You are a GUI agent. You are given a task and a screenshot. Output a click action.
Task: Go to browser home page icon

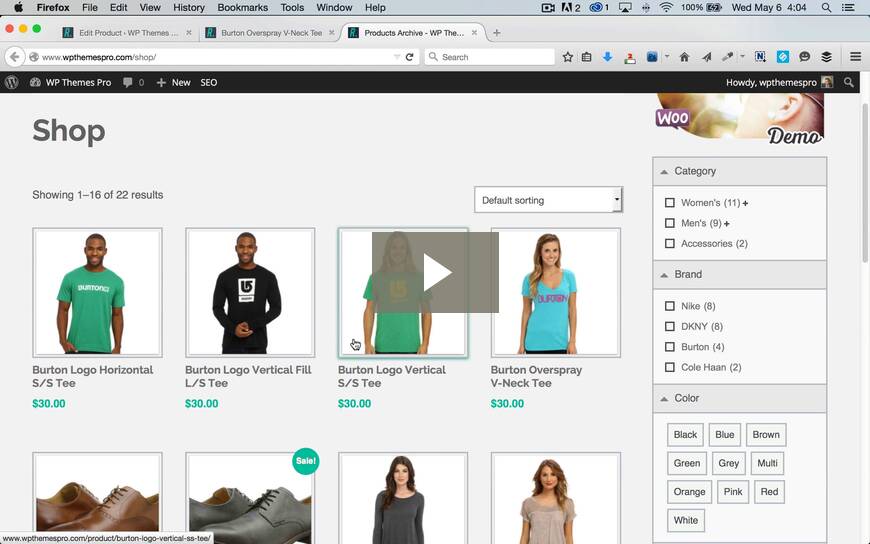click(684, 57)
